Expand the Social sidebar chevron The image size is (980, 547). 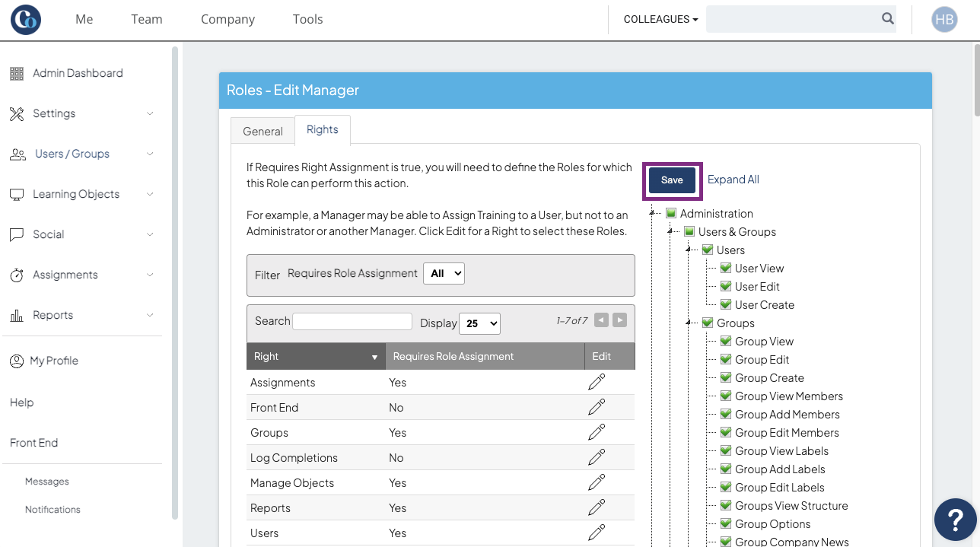point(150,234)
